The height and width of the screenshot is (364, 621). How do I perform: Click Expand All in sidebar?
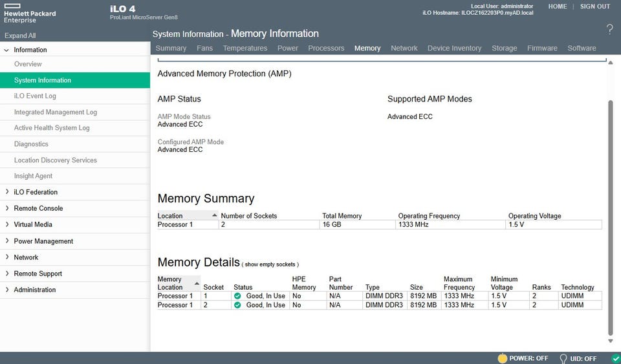pyautogui.click(x=20, y=36)
